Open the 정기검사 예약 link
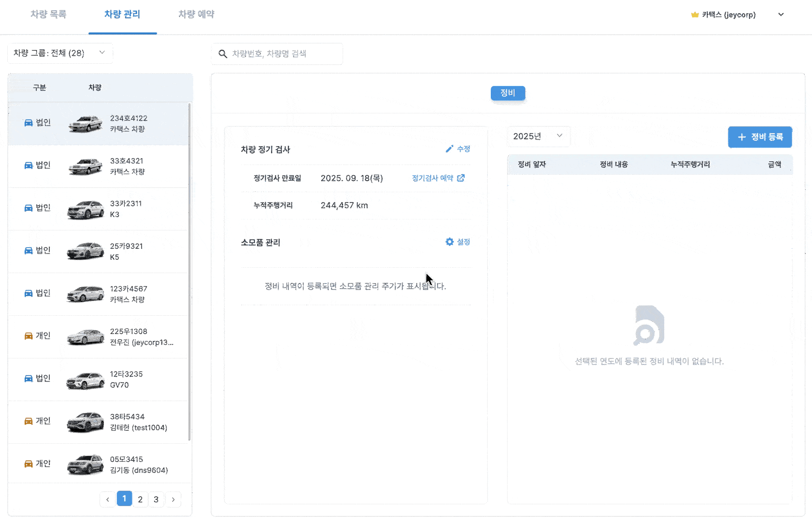The height and width of the screenshot is (525, 812). pos(432,178)
